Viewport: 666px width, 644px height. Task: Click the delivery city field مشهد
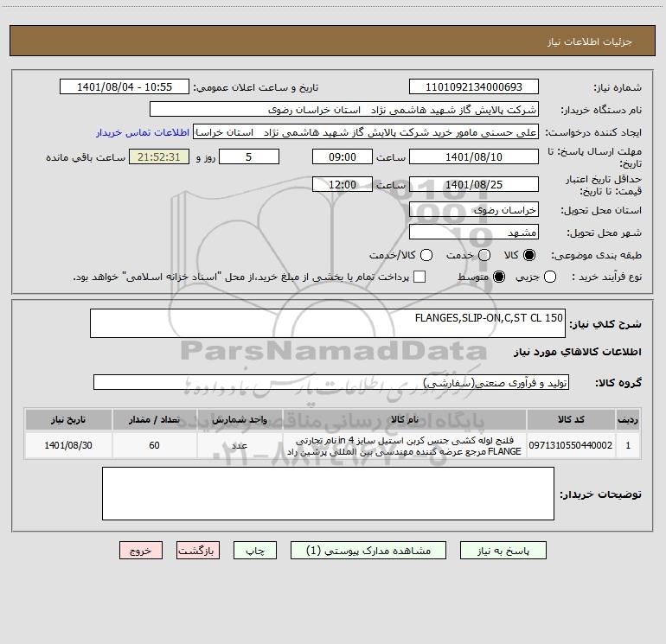(x=474, y=233)
